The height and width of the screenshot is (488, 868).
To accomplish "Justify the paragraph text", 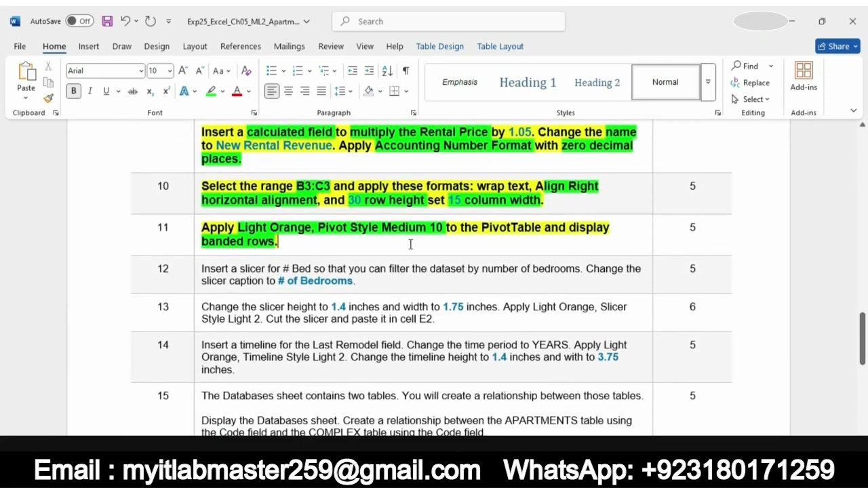I will 321,91.
